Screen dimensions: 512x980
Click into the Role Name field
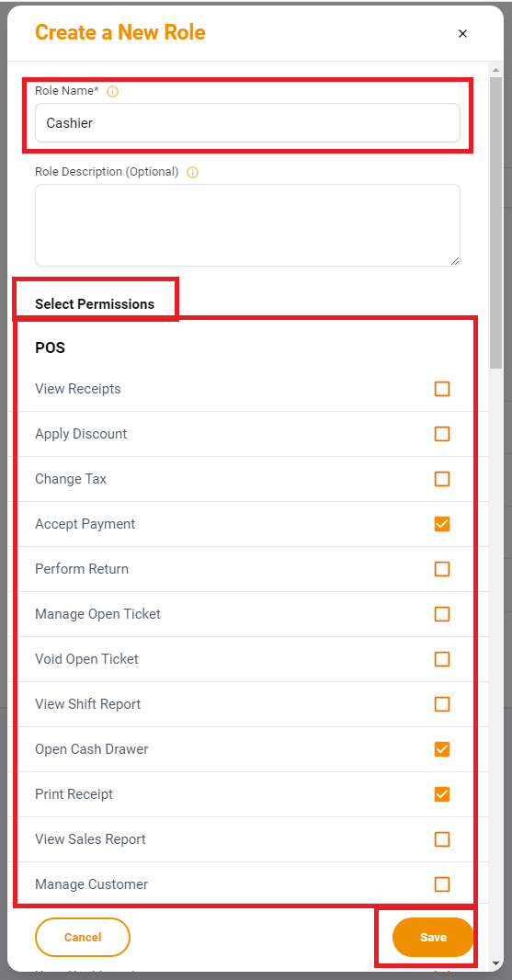point(247,123)
